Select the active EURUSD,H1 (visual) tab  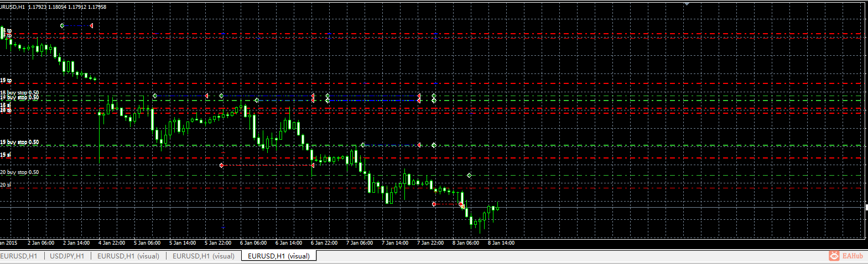pyautogui.click(x=279, y=256)
